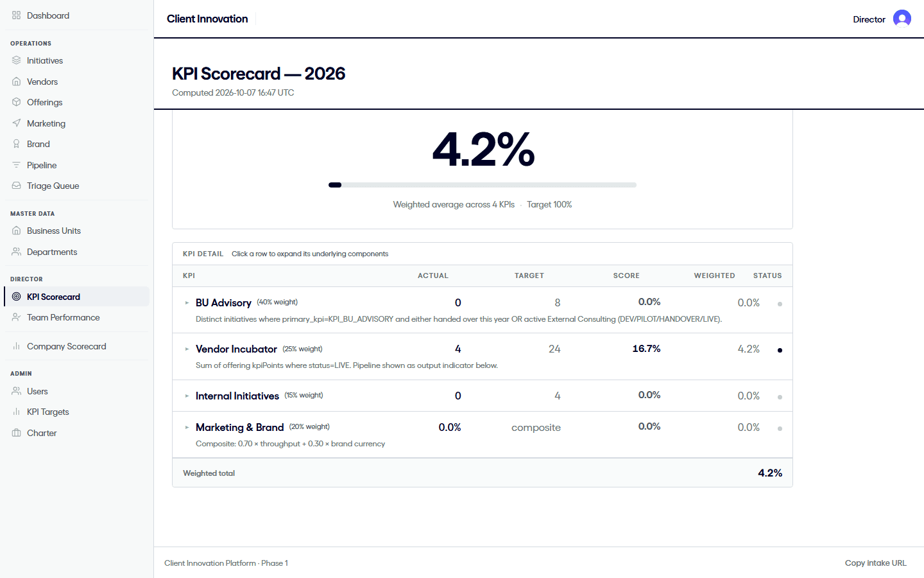Click the Users people icon
The height and width of the screenshot is (578, 924).
coord(17,391)
